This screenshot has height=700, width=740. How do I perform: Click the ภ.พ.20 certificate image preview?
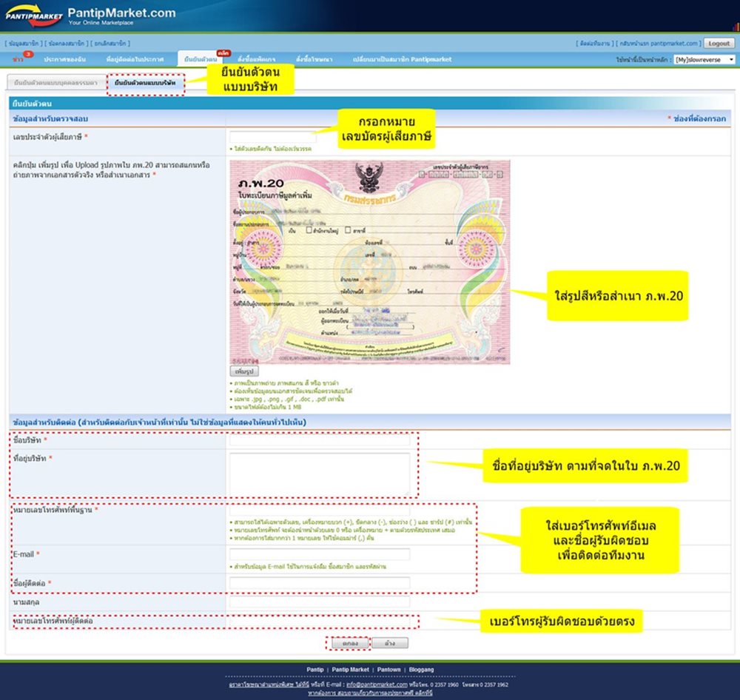369,262
